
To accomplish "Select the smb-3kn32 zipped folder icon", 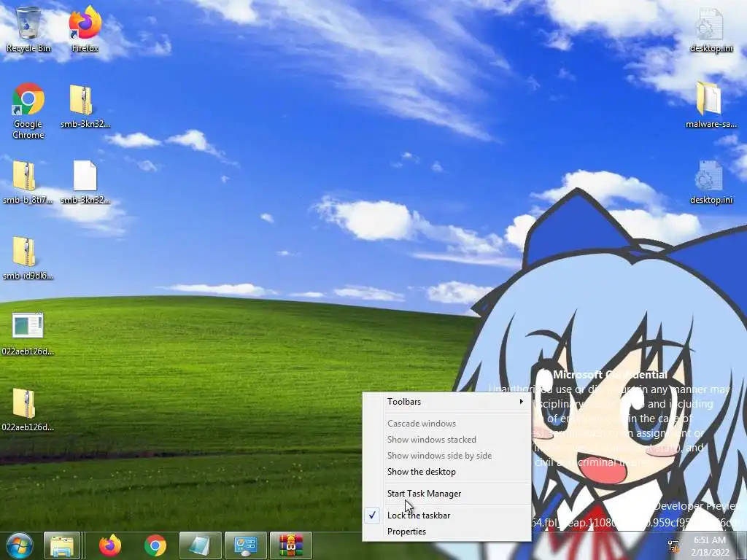I will [x=85, y=106].
